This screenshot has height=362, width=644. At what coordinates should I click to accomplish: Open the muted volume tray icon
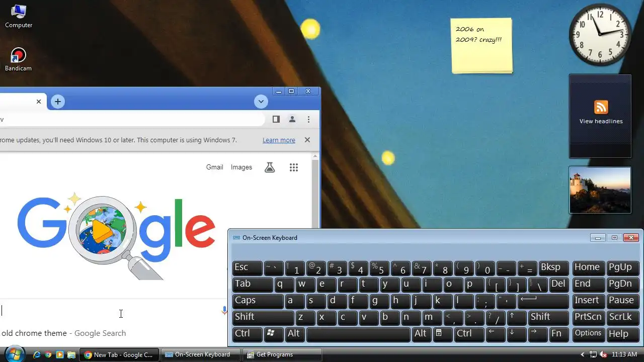pyautogui.click(x=603, y=354)
